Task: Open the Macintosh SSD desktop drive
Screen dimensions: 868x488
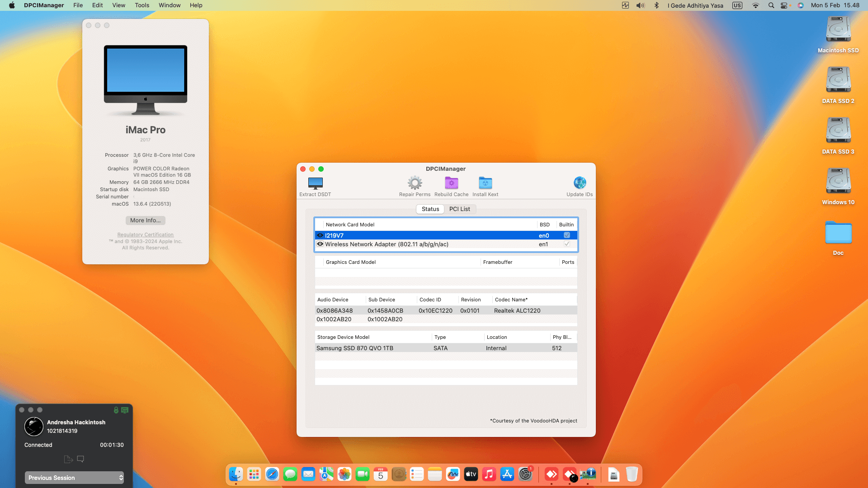Action: (x=838, y=29)
